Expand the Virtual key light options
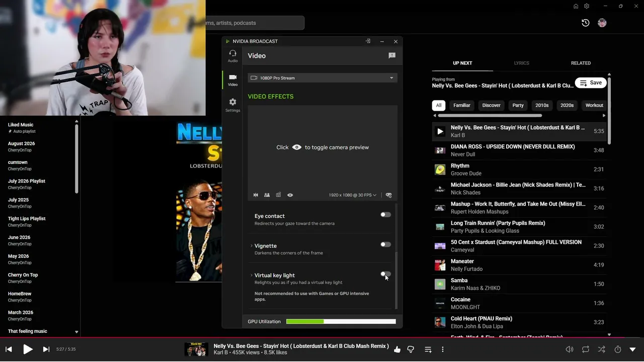 [252, 276]
